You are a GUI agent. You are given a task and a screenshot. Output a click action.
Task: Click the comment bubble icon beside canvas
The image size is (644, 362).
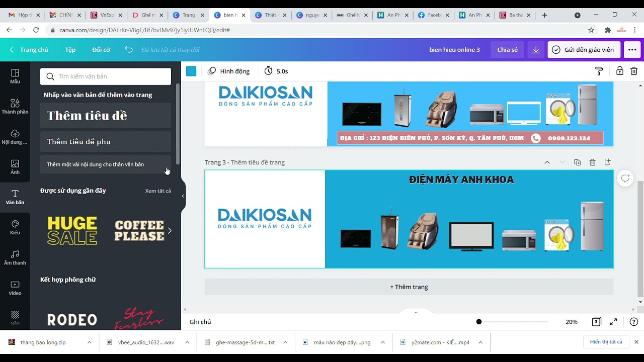point(625,178)
